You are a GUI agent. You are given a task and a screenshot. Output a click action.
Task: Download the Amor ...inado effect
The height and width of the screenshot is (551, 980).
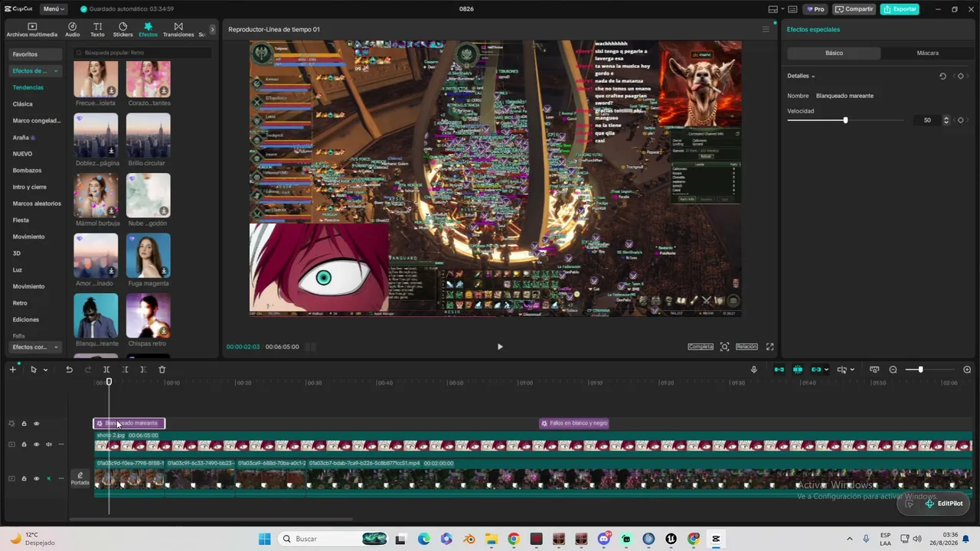click(111, 271)
